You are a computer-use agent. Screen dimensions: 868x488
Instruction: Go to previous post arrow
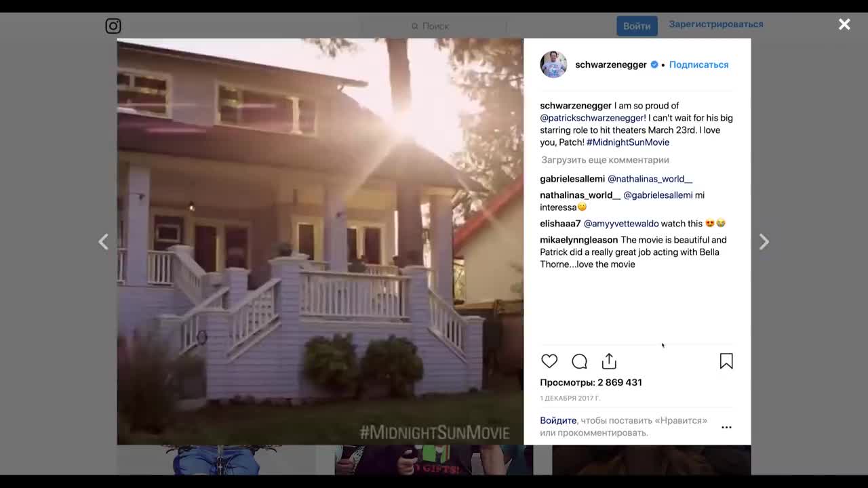coord(103,242)
